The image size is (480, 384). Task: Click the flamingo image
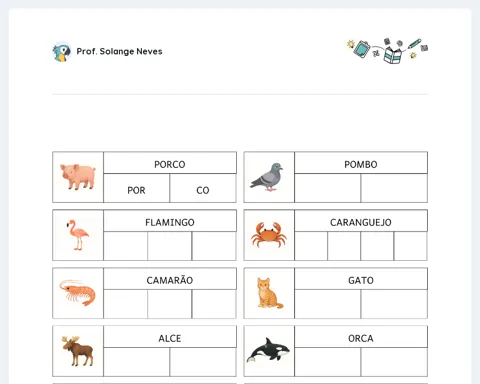pos(77,235)
